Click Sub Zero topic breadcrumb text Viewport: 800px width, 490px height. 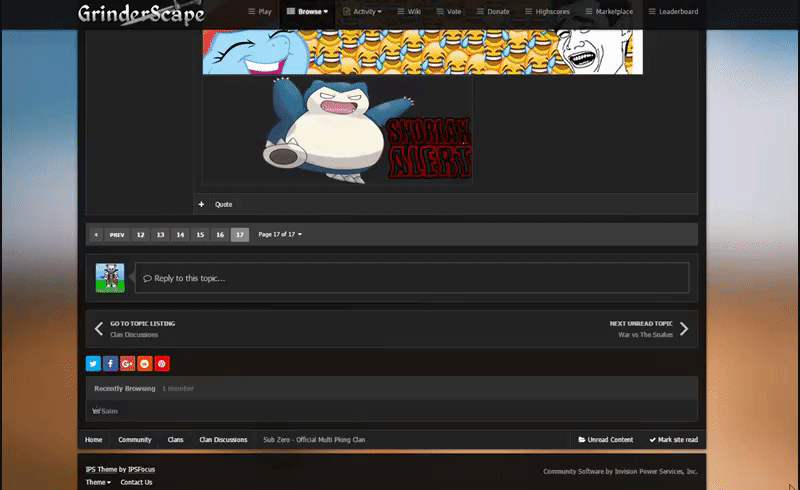pos(314,439)
